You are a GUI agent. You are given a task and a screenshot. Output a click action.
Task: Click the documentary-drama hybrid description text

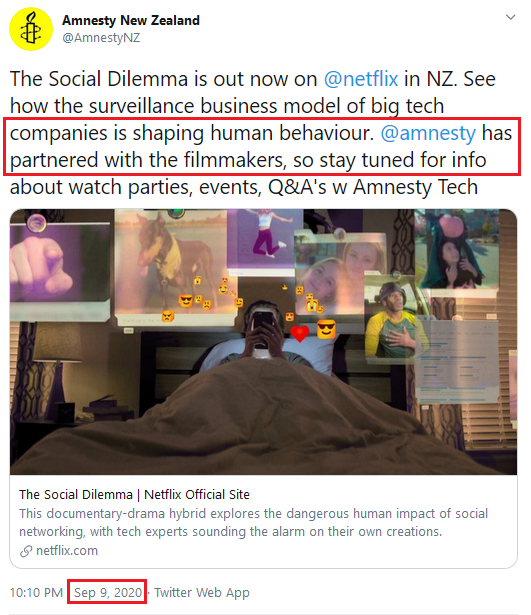click(253, 522)
